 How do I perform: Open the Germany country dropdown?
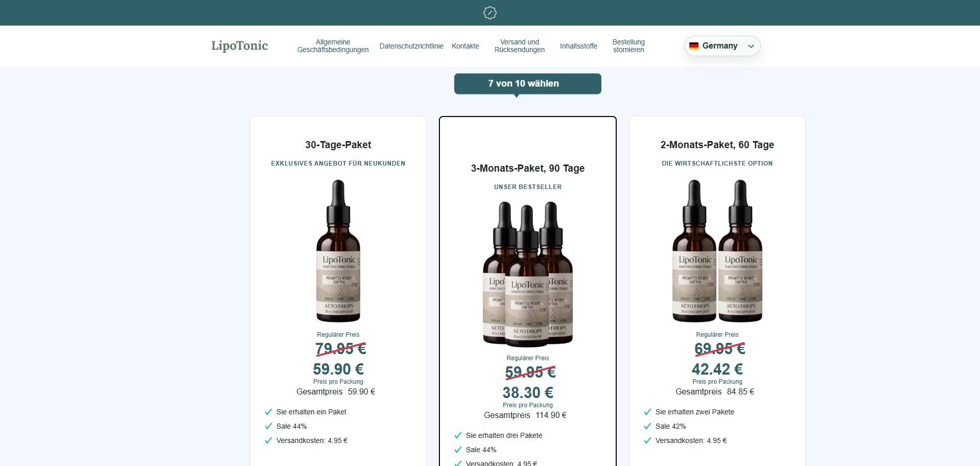[722, 46]
